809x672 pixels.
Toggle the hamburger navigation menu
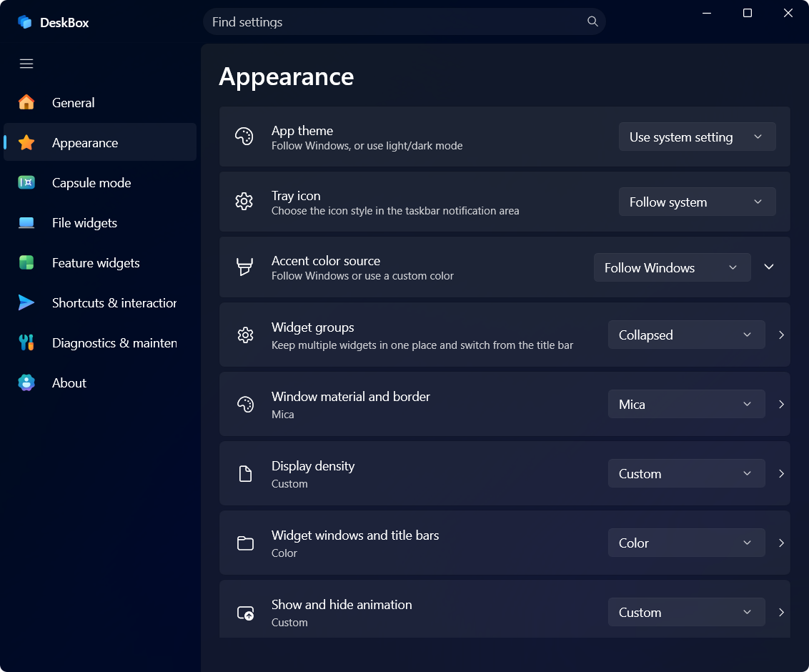pos(26,64)
